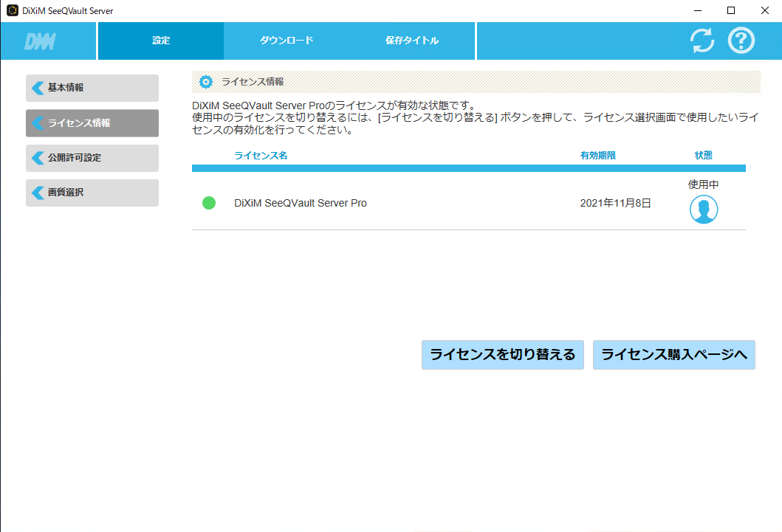This screenshot has width=782, height=532.
Task: Go to the 保存タイトル tab
Action: [412, 41]
